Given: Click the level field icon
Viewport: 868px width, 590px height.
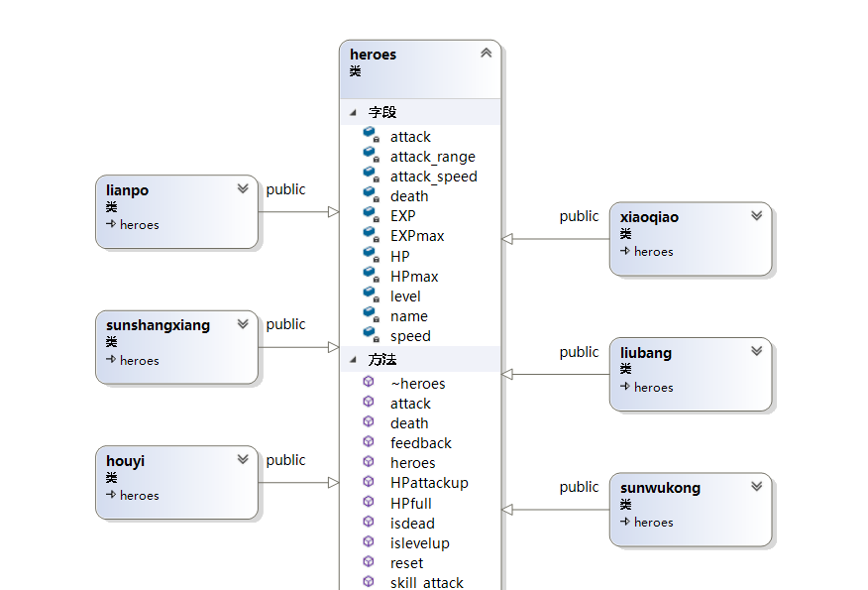Looking at the screenshot, I should 371,295.
